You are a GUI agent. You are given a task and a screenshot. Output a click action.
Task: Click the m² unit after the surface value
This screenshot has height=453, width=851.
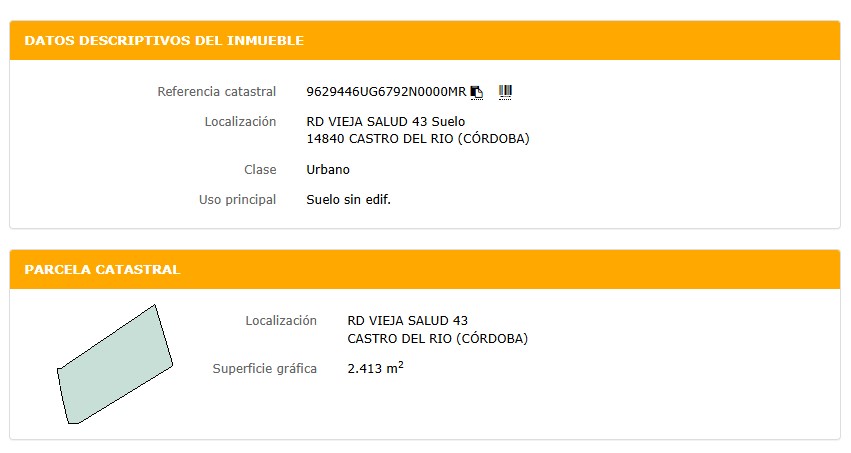tap(394, 368)
